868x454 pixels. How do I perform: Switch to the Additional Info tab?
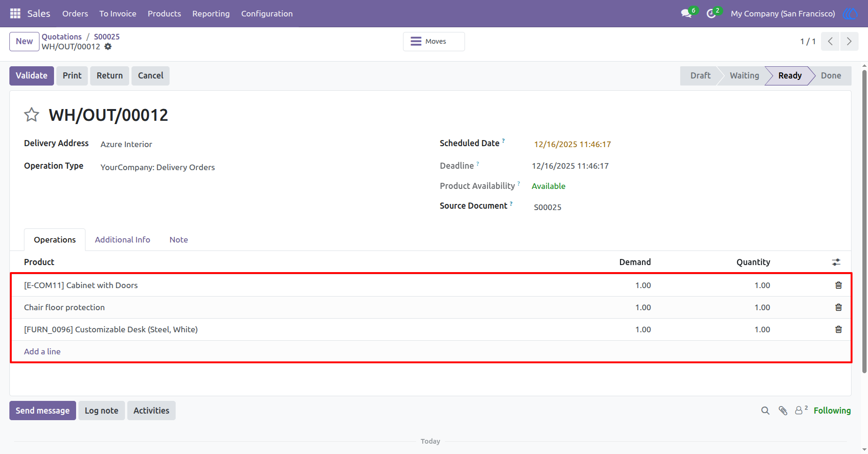(x=123, y=240)
